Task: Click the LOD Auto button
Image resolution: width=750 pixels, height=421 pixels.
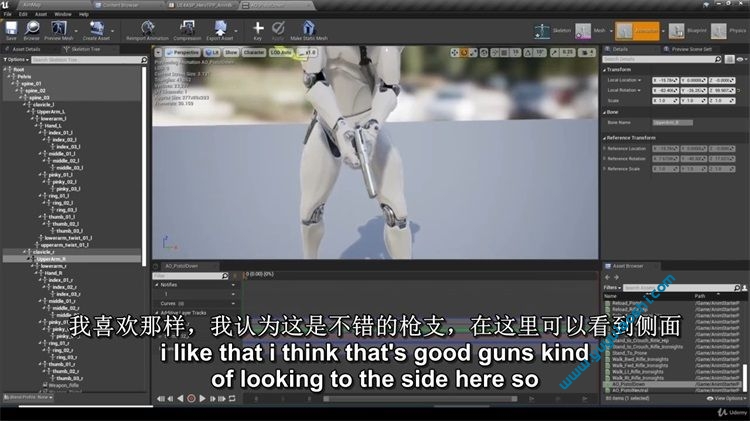Action: pyautogui.click(x=281, y=52)
